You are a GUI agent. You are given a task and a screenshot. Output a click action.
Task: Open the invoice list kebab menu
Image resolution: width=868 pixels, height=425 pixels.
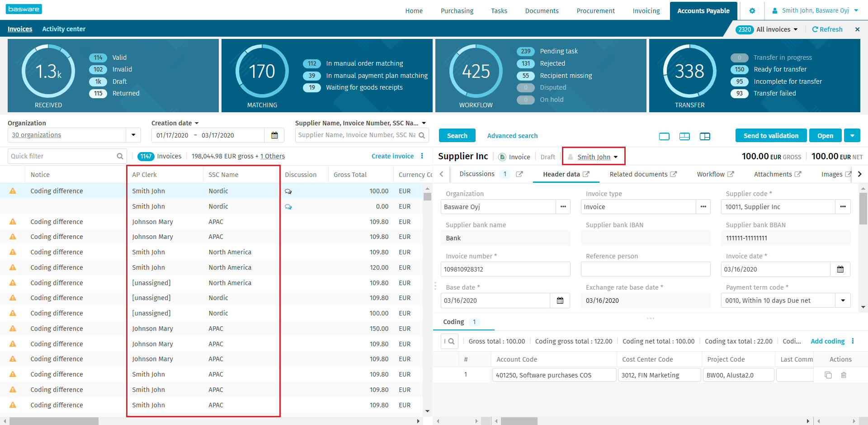click(x=422, y=156)
